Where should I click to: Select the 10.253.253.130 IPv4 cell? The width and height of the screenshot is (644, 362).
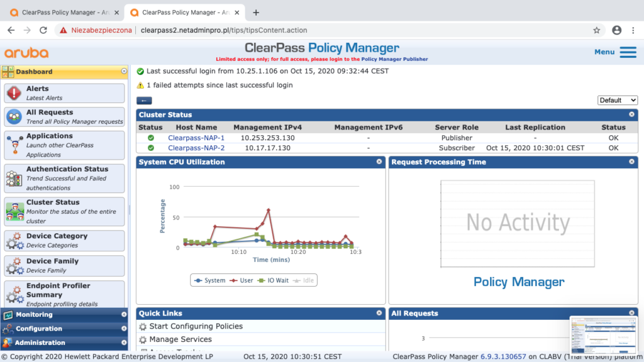(x=267, y=138)
